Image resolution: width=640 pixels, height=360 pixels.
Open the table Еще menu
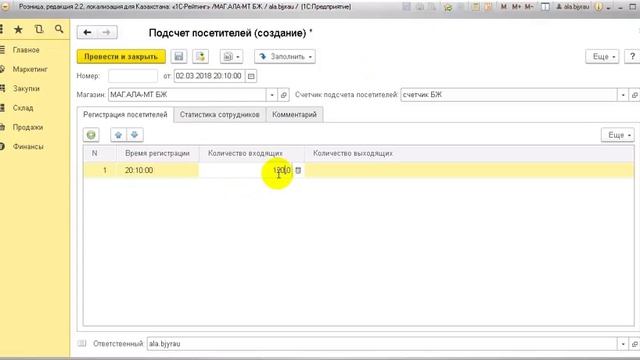(618, 135)
